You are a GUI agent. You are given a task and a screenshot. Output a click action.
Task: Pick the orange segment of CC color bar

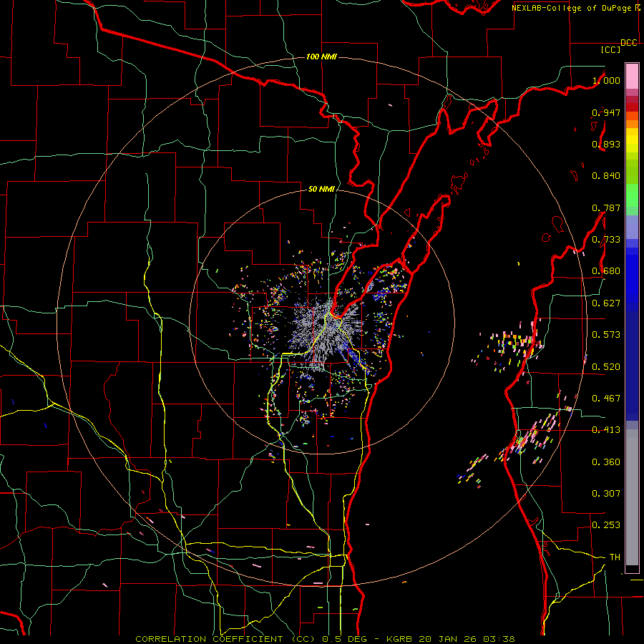coord(632,123)
